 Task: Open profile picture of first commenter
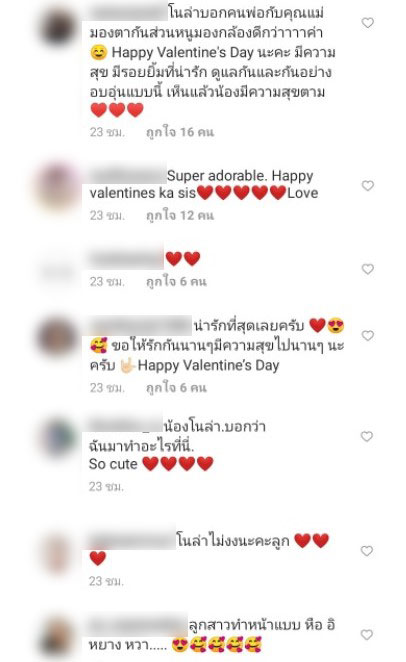58,28
